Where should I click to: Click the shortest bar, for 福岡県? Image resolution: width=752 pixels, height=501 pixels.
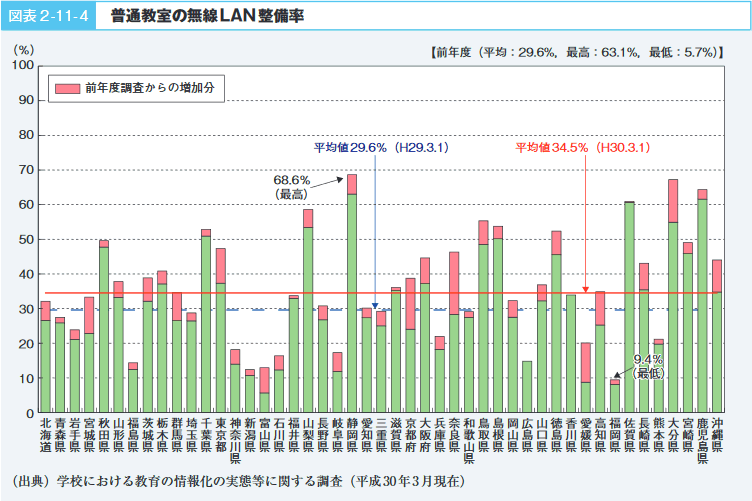click(615, 396)
